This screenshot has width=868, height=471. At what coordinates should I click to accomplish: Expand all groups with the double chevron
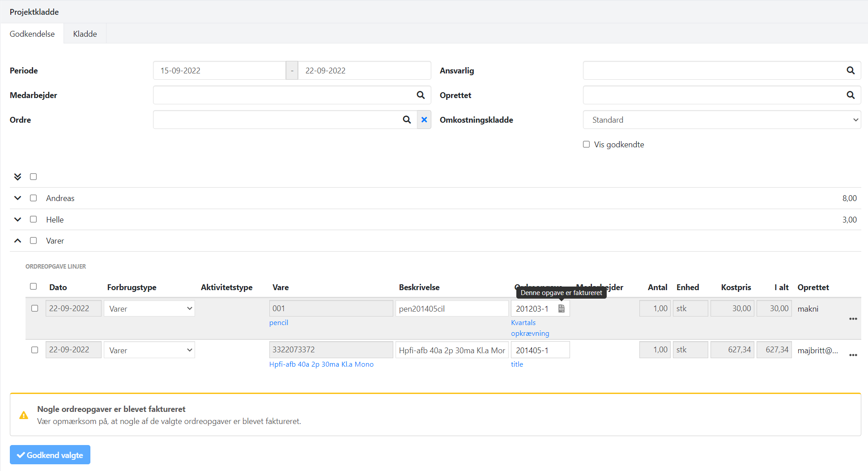17,176
